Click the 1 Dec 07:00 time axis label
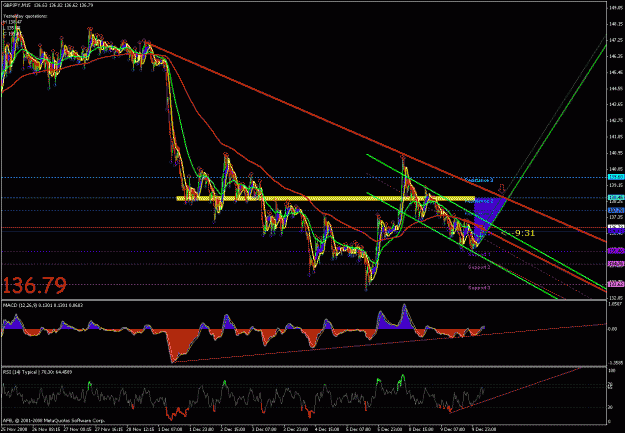The image size is (625, 433). (x=170, y=429)
